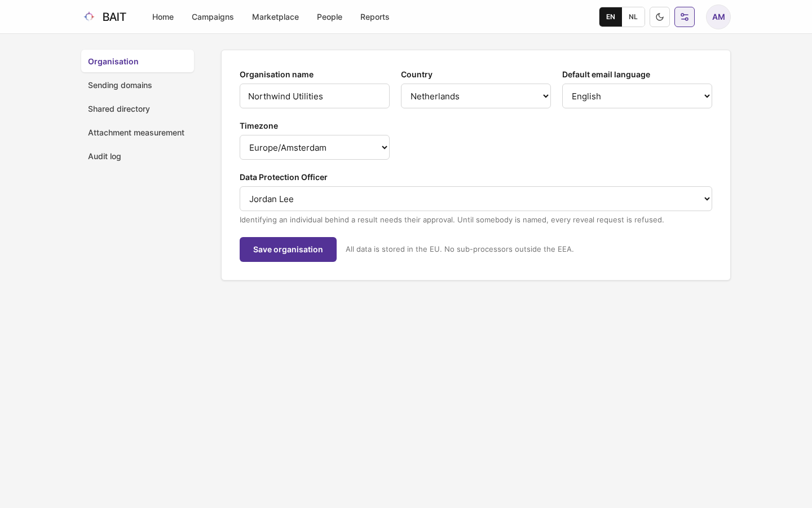Switch interface language to NL
The image size is (812, 508).
pyautogui.click(x=633, y=17)
